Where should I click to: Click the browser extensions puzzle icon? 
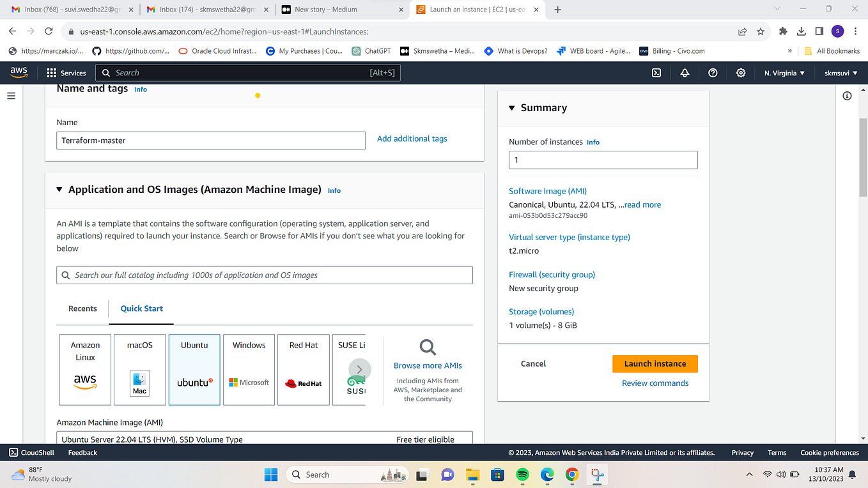tap(783, 31)
